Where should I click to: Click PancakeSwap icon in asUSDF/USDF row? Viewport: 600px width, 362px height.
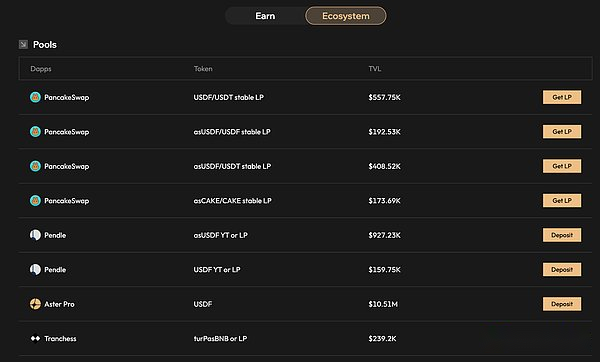[35, 132]
